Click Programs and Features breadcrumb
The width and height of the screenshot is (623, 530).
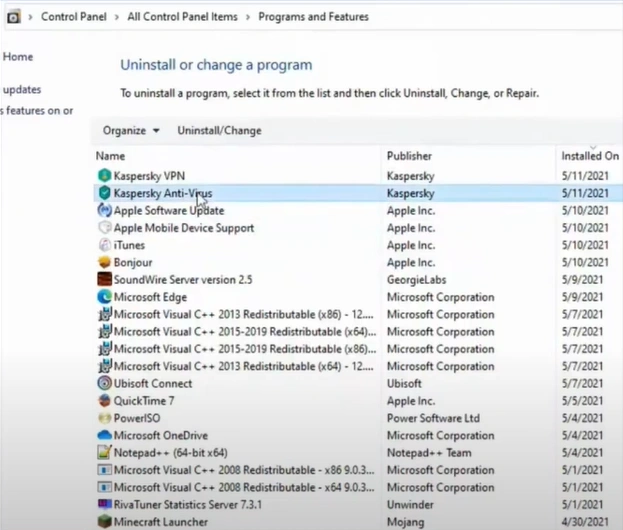point(313,17)
